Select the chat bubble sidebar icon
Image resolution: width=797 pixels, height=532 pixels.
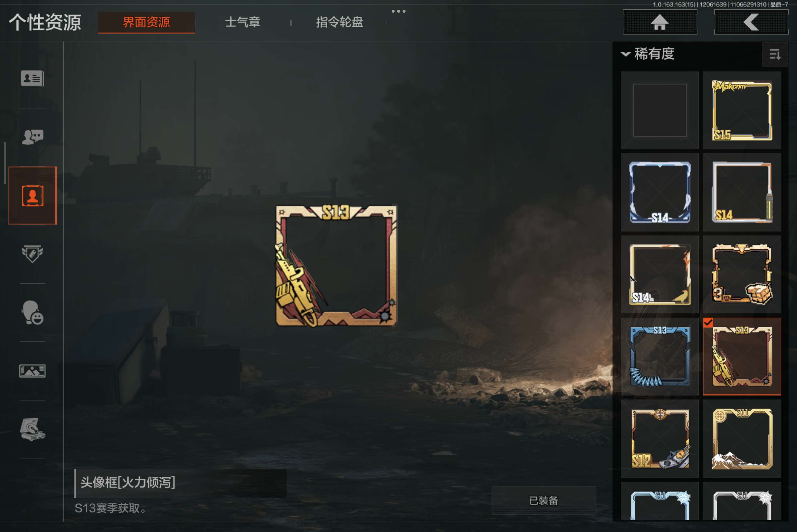[x=33, y=137]
